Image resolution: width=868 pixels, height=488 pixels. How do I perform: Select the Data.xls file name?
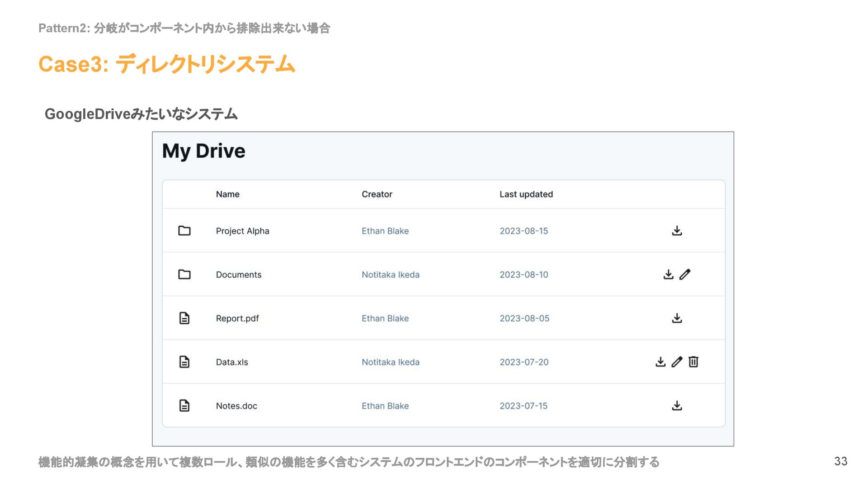click(x=232, y=362)
